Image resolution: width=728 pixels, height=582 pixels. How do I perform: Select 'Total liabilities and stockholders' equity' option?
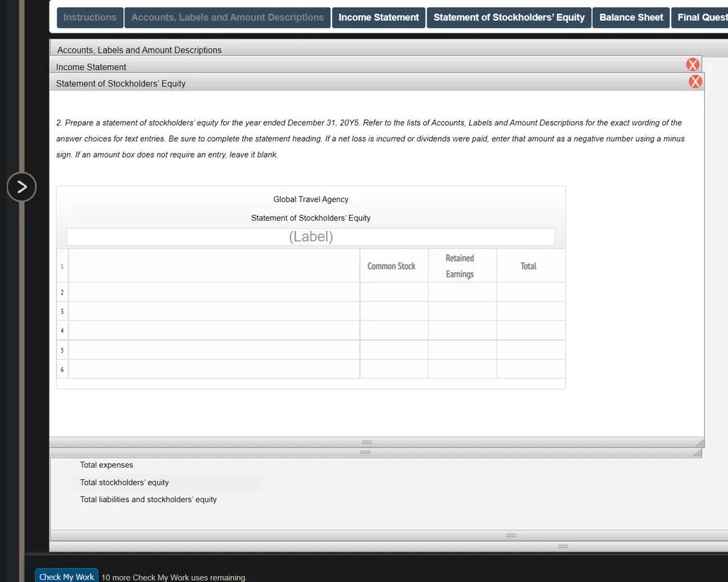tap(148, 498)
